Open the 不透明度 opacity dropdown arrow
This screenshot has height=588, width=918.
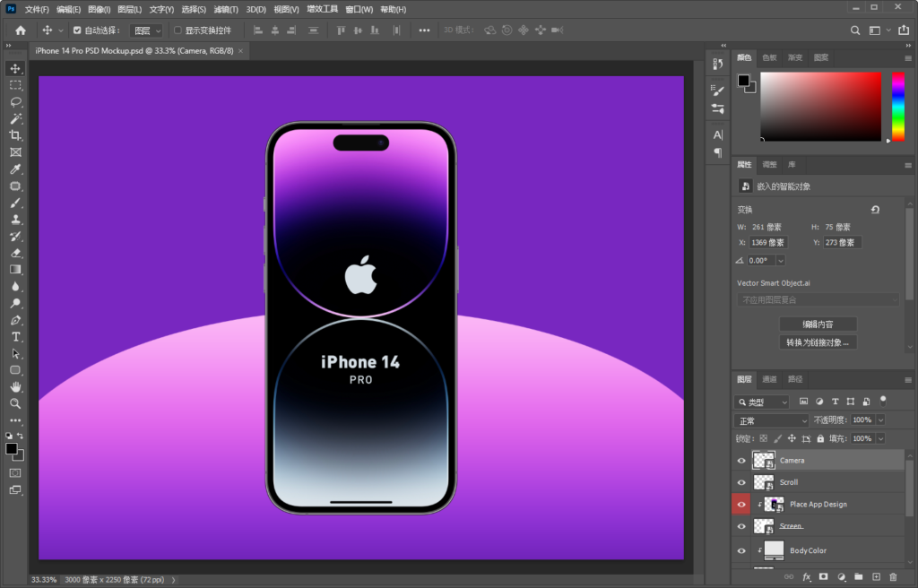[880, 419]
